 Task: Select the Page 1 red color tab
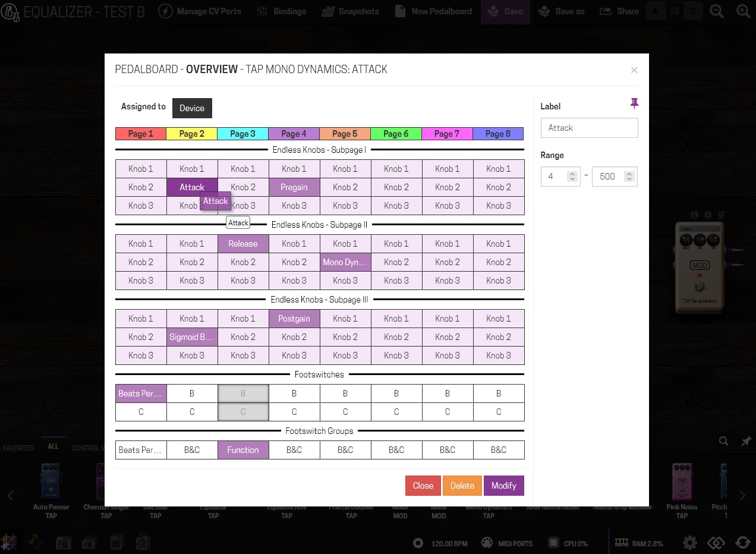[141, 134]
